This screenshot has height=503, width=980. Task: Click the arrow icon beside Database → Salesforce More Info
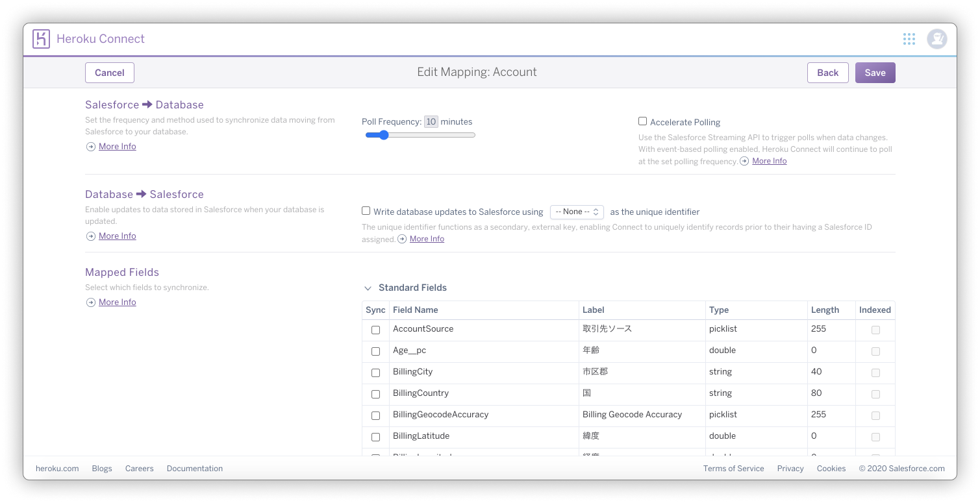coord(91,236)
